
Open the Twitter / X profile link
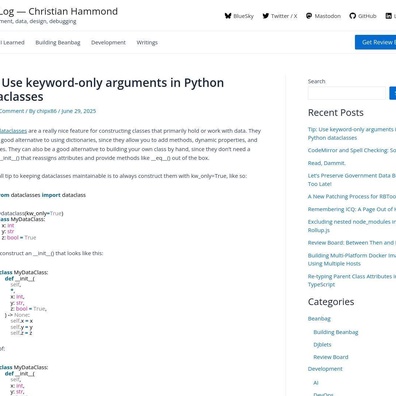pyautogui.click(x=280, y=16)
